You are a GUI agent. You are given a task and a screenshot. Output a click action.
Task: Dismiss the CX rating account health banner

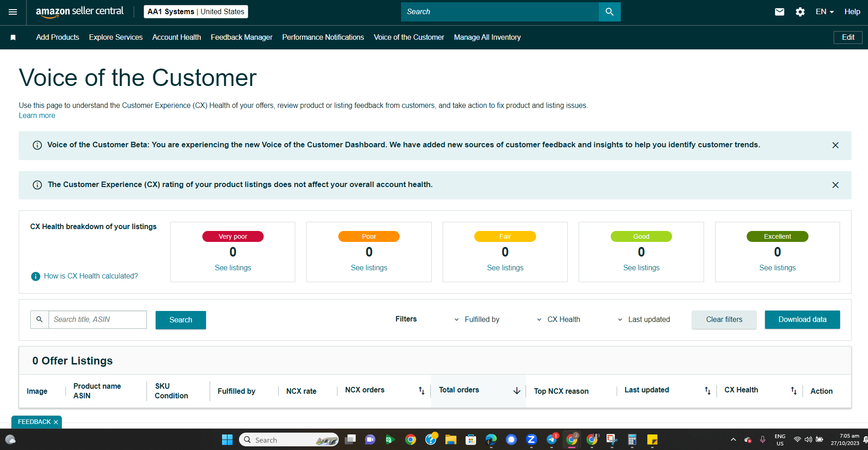835,185
